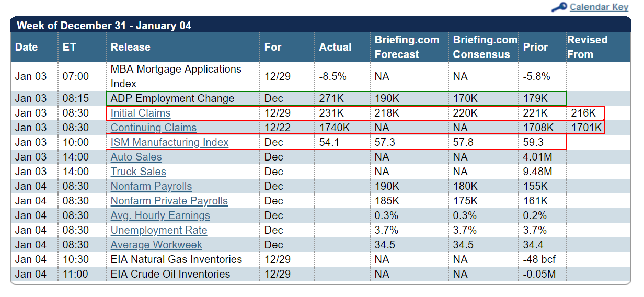Select the ADP Employment Change text
Viewport: 644px width, 297px height.
tap(172, 98)
